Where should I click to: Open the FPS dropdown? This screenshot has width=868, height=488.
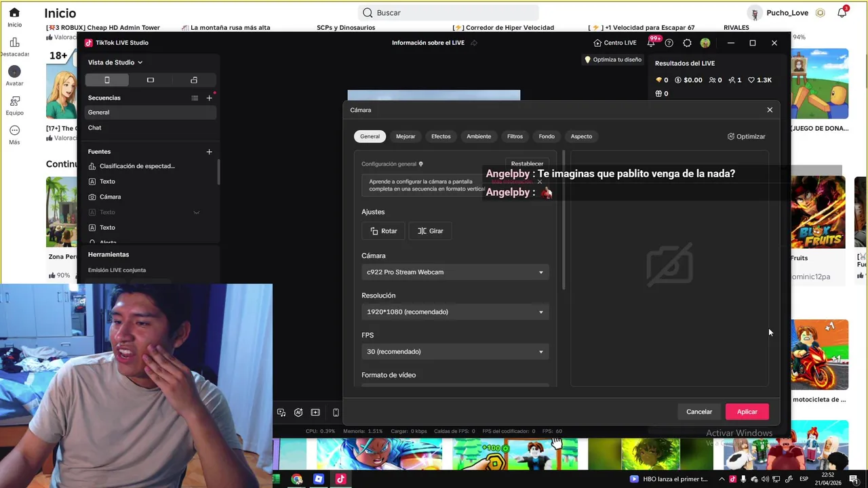tap(455, 351)
